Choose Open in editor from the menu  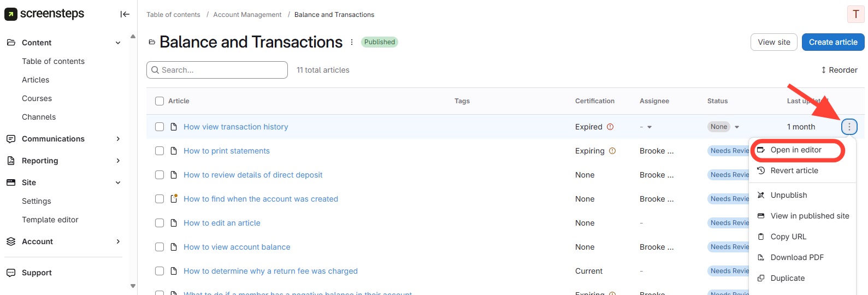(x=796, y=150)
